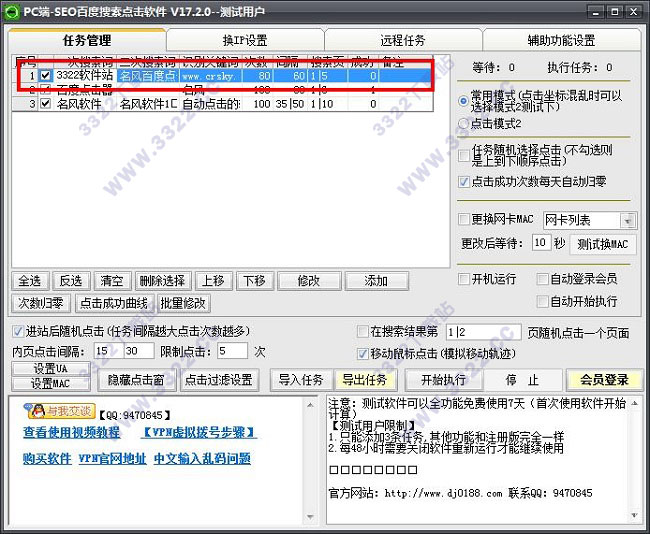Select the 常用模式 radio button

464,101
